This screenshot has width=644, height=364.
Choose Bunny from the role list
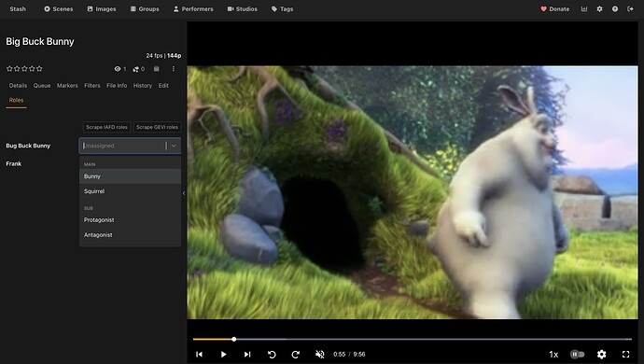(130, 176)
